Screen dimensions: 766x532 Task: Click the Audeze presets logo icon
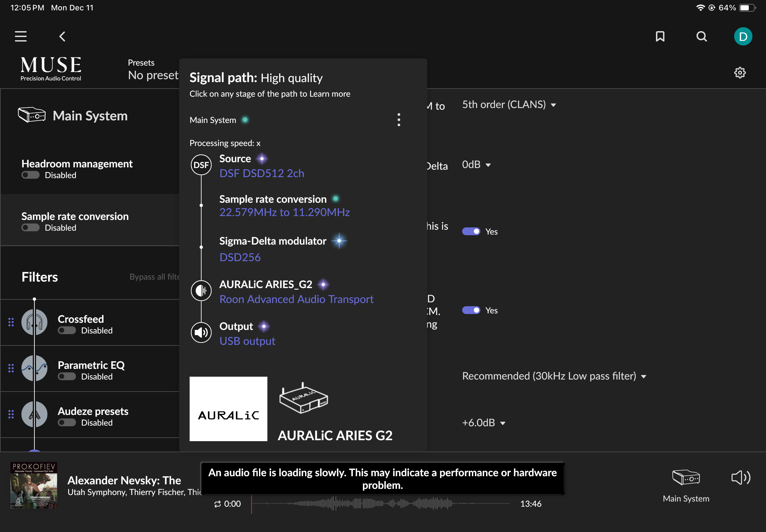click(x=34, y=414)
